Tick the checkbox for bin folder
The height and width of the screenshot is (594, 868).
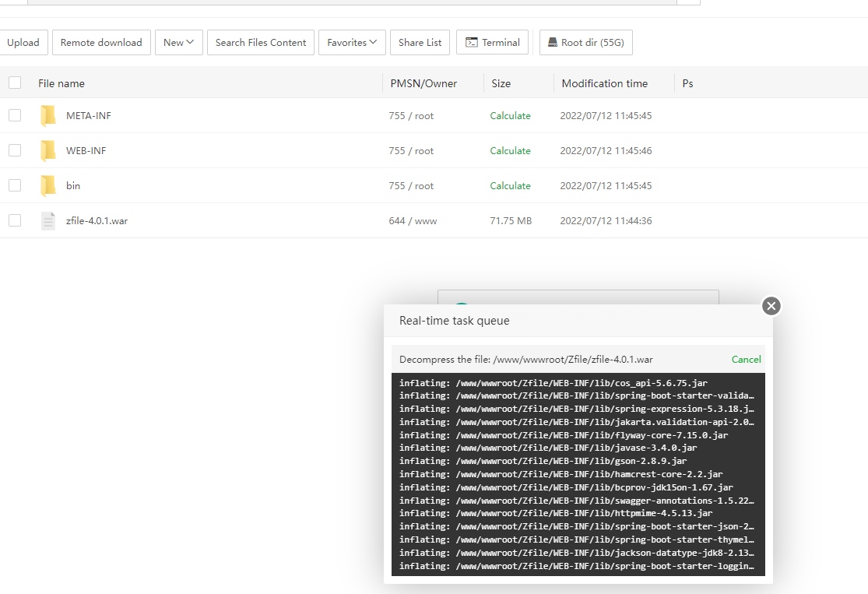tap(15, 186)
